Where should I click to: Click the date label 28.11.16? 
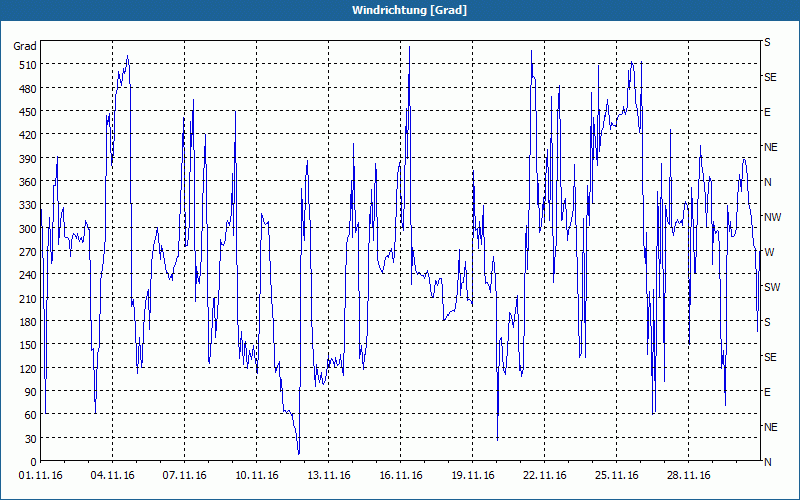(x=688, y=476)
